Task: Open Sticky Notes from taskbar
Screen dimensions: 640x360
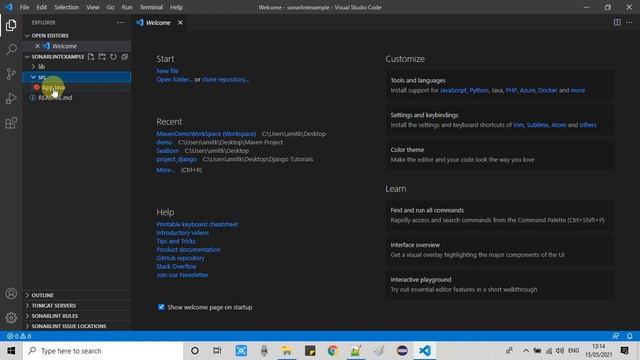Action: (310, 351)
